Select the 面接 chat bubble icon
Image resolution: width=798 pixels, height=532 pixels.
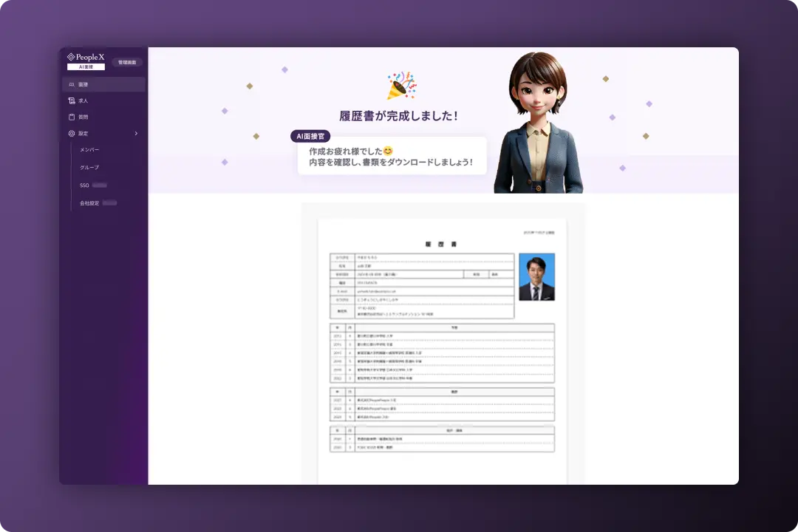(71, 84)
